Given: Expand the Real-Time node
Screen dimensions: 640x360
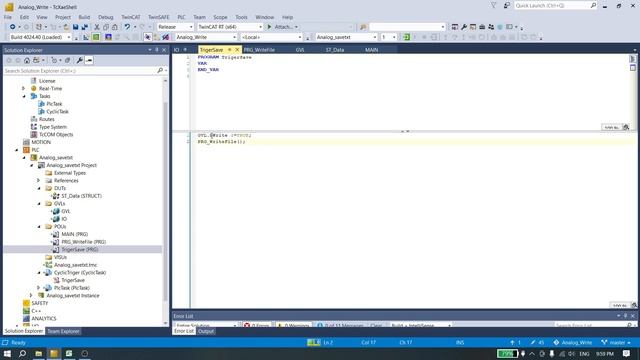Looking at the screenshot, I should click(24, 89).
